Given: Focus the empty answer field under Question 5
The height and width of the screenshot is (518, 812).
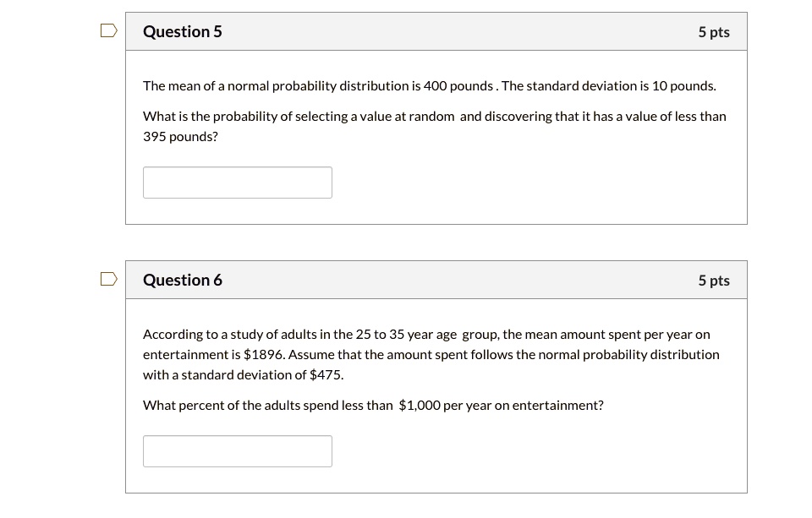Looking at the screenshot, I should point(238,183).
